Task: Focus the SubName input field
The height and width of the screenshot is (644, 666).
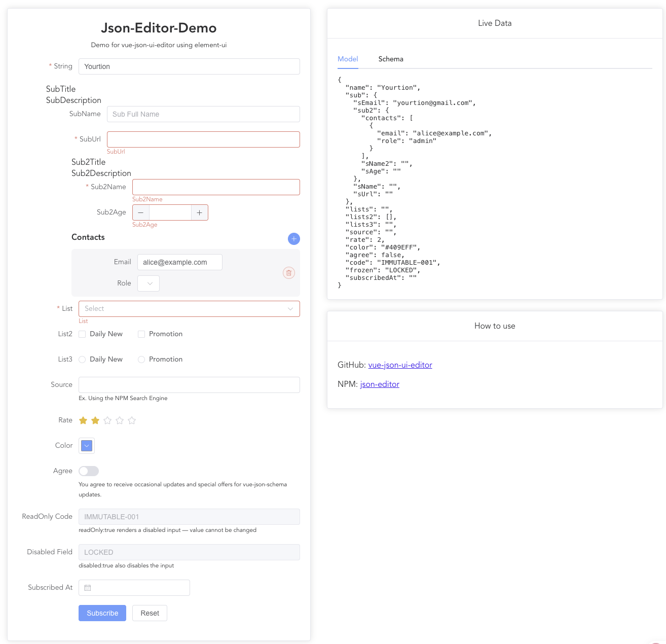Action: [x=203, y=114]
